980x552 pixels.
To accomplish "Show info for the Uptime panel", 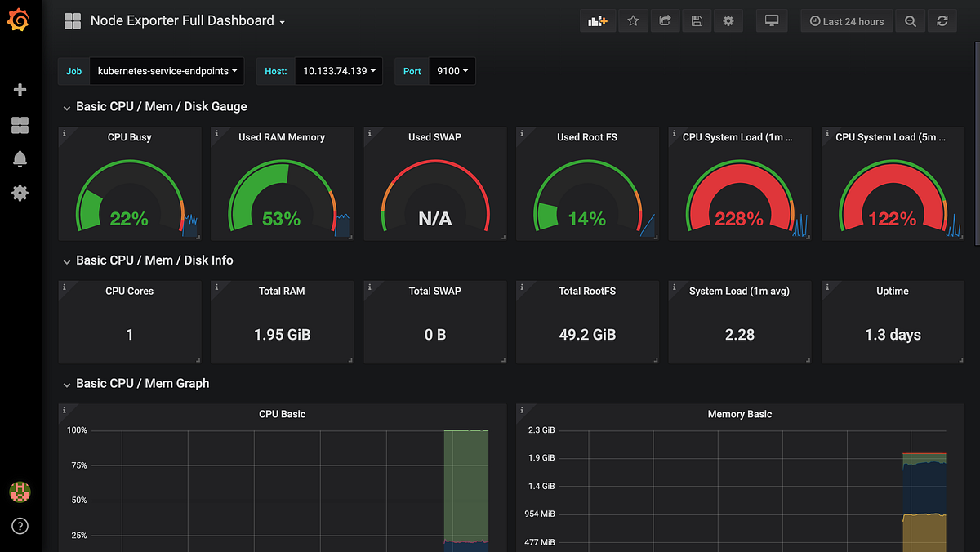I will pyautogui.click(x=828, y=287).
